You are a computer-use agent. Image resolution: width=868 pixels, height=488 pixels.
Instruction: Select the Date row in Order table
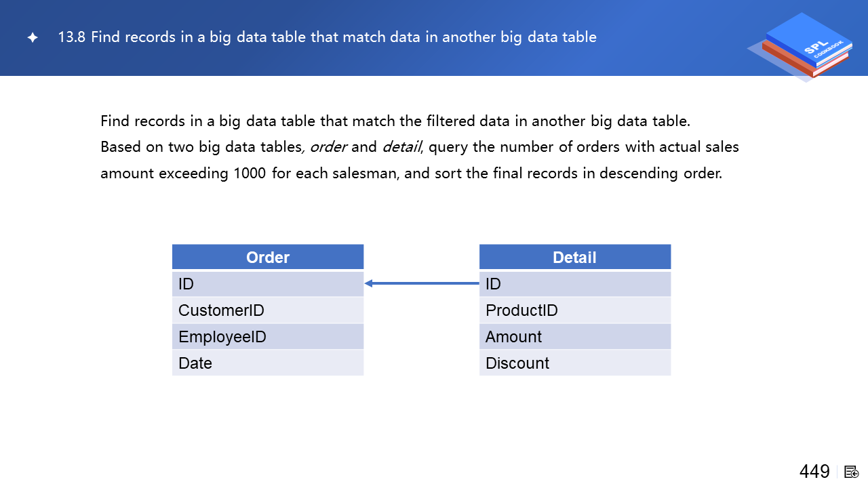click(268, 363)
